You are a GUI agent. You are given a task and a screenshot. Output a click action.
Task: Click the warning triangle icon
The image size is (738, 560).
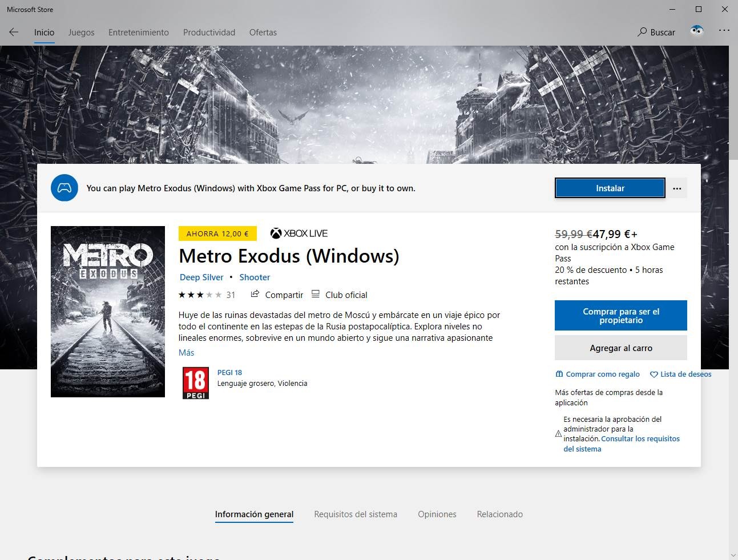pyautogui.click(x=559, y=434)
